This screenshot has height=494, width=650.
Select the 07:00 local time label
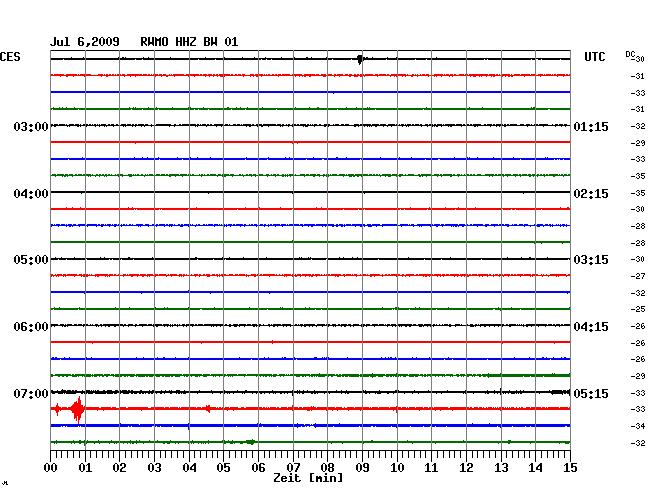coord(31,393)
